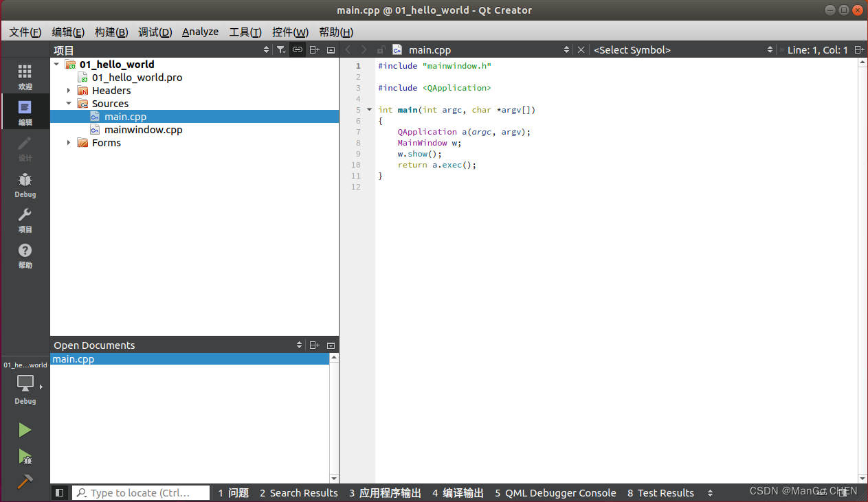Screen dimensions: 868x502
Task: Open the 构建(B) menu
Action: click(111, 32)
